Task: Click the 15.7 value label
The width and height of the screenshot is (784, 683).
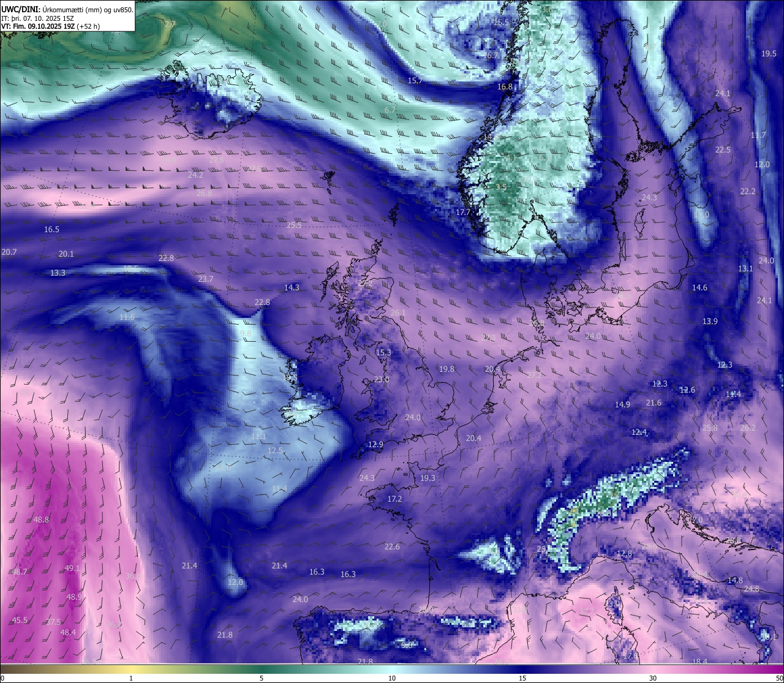Action: pyautogui.click(x=415, y=81)
